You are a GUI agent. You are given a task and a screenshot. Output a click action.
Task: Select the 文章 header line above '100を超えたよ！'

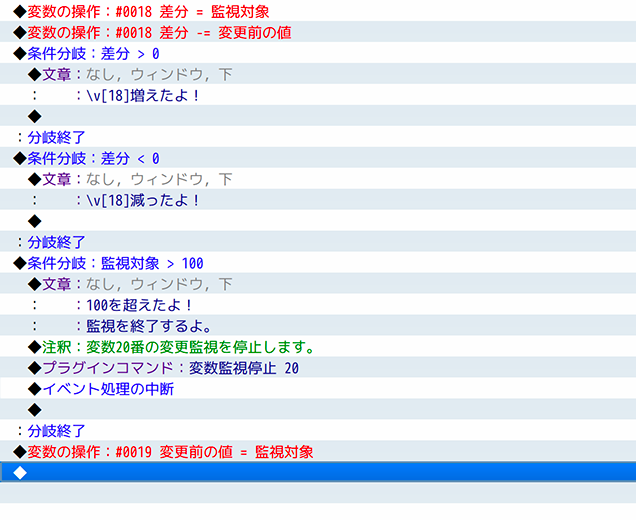[130, 284]
